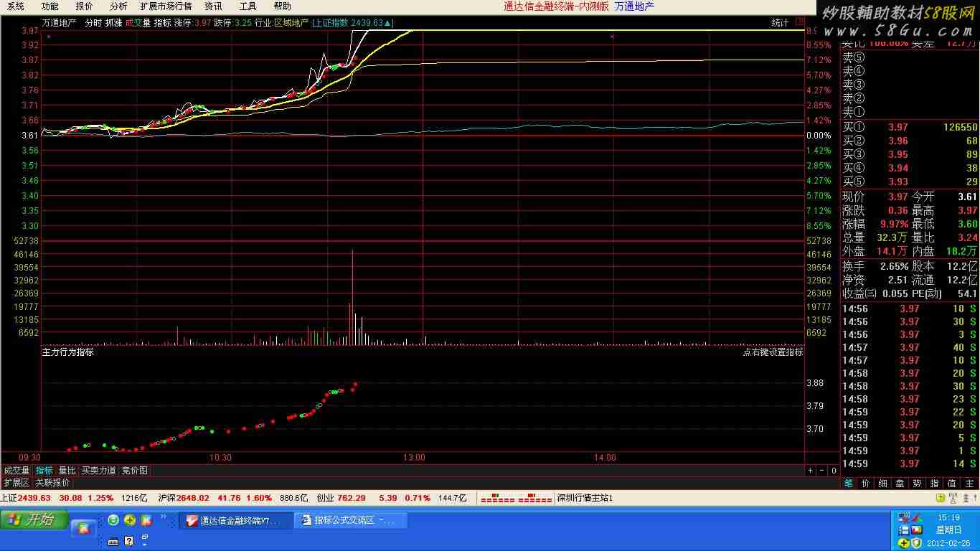Click the 创业 index value 762.29
This screenshot has width=980, height=551.
[x=352, y=498]
